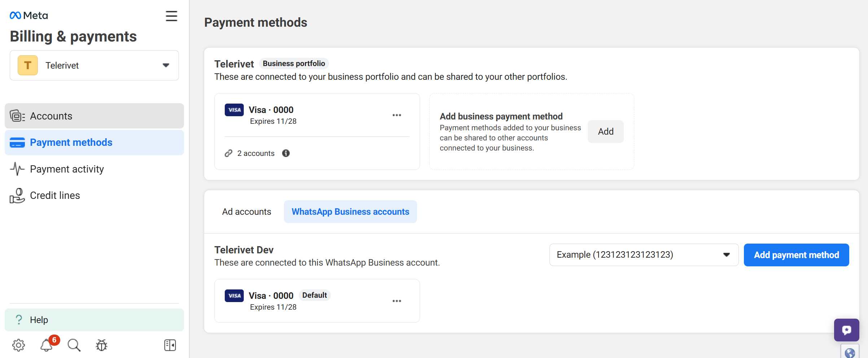Click the portfolio card 'Expires 11/28' text
Screen dimensions: 868x358
tap(273, 121)
